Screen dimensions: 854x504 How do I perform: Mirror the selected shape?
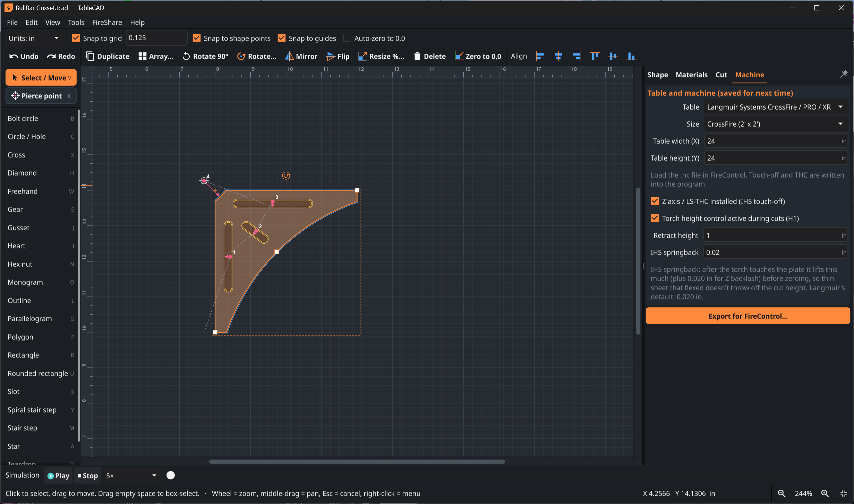point(301,56)
